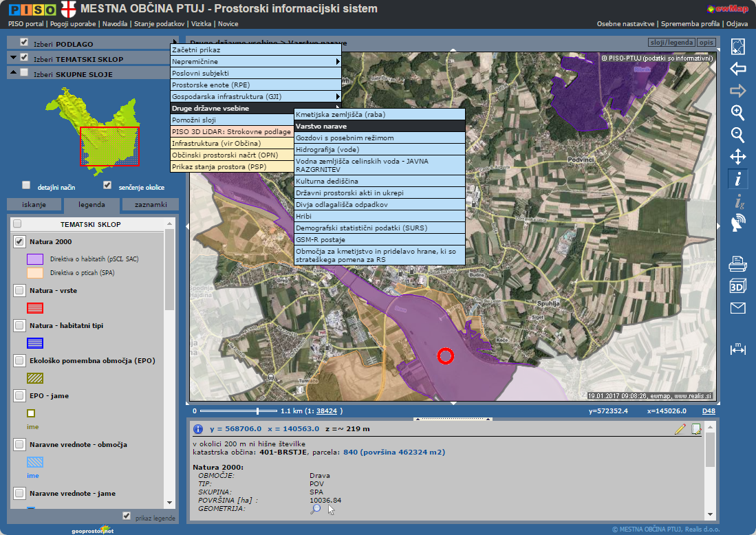Select the zoom in magnifier tool
This screenshot has width=756, height=535.
pyautogui.click(x=737, y=113)
